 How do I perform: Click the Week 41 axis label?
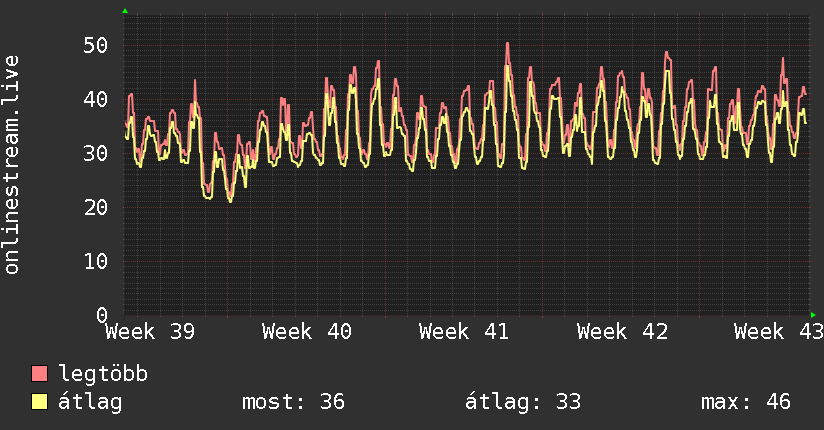[x=464, y=332]
